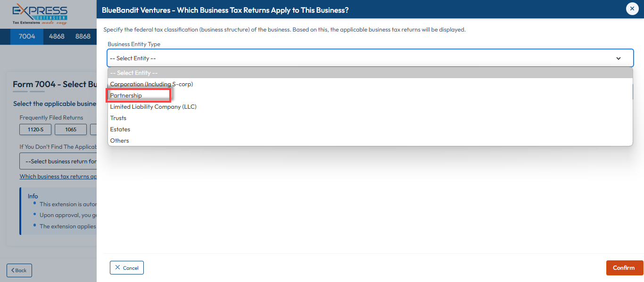Viewport: 644px width, 282px height.
Task: Open the 4868 form tab
Action: (57, 36)
